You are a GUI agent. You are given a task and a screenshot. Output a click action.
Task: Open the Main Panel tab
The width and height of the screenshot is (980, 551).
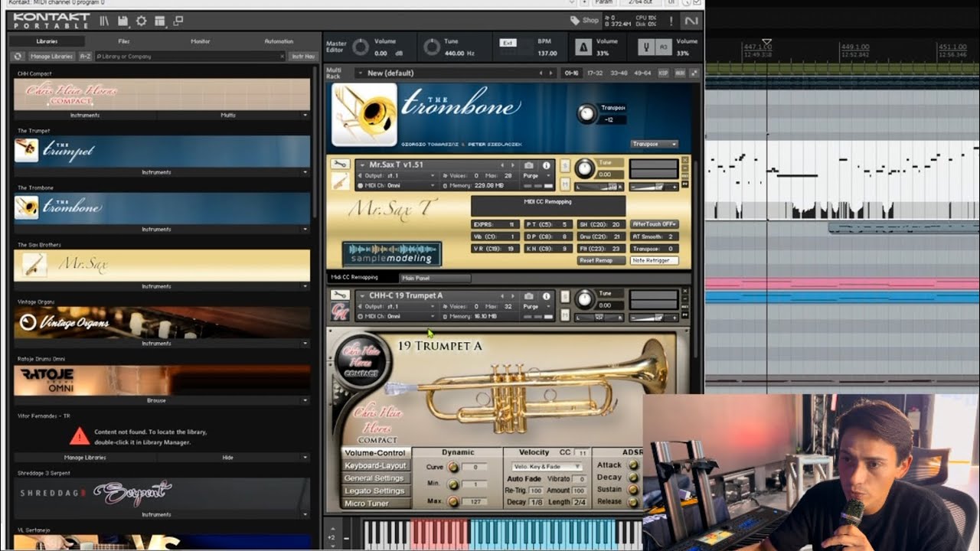(435, 278)
